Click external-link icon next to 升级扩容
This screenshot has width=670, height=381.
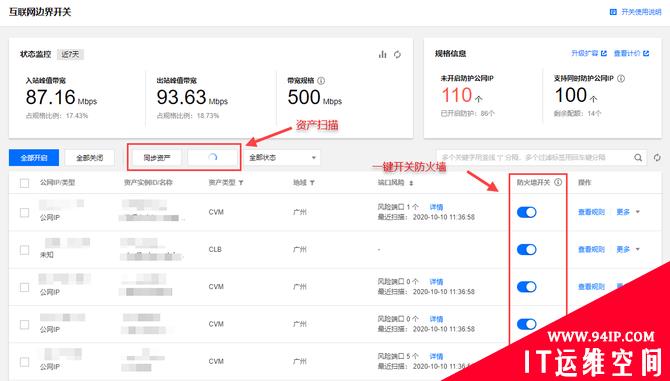(604, 53)
